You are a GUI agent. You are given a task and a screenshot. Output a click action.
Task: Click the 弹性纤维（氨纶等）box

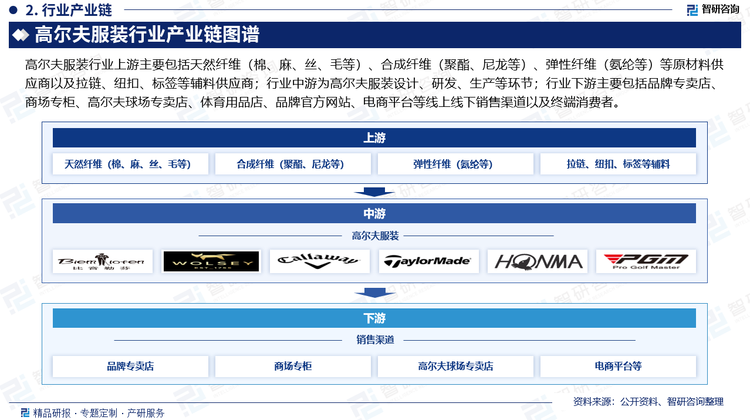[455, 164]
